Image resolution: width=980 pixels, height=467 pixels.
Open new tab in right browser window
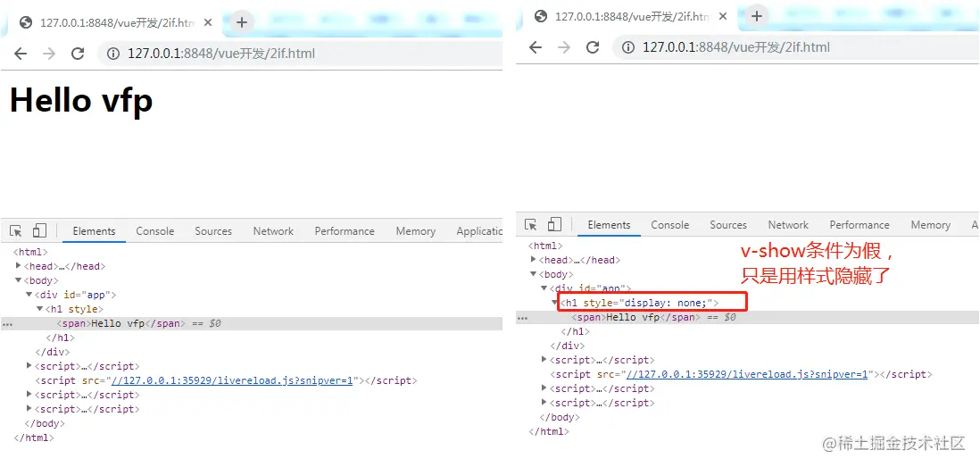tap(757, 16)
